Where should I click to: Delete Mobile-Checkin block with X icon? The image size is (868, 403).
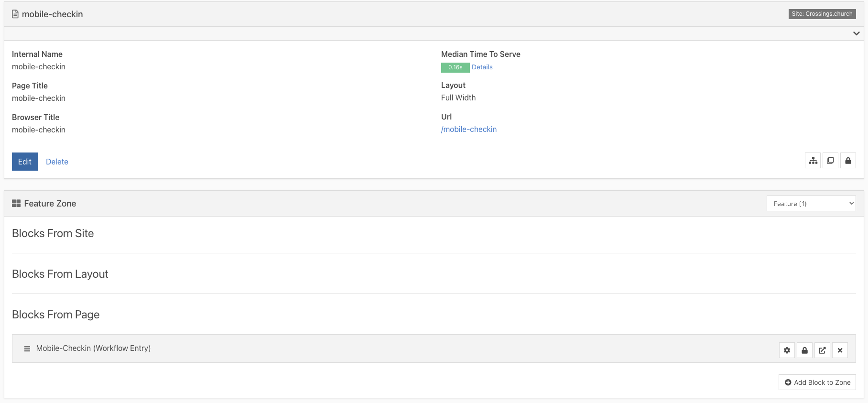click(x=840, y=350)
